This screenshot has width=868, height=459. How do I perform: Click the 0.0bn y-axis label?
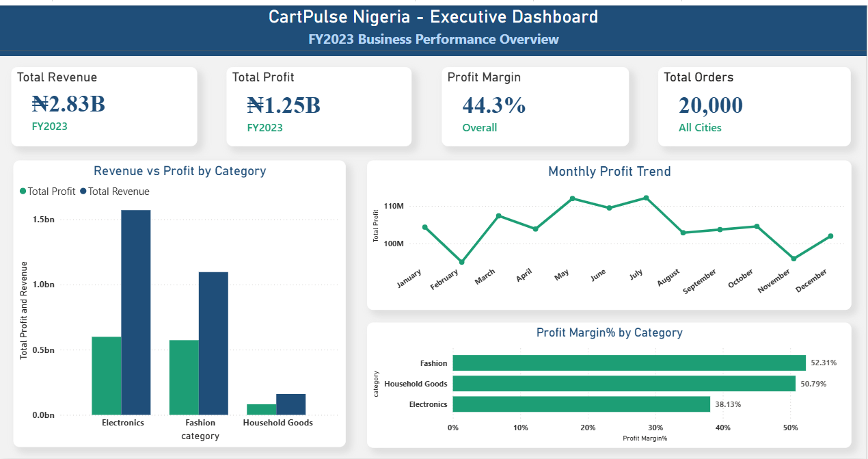44,415
